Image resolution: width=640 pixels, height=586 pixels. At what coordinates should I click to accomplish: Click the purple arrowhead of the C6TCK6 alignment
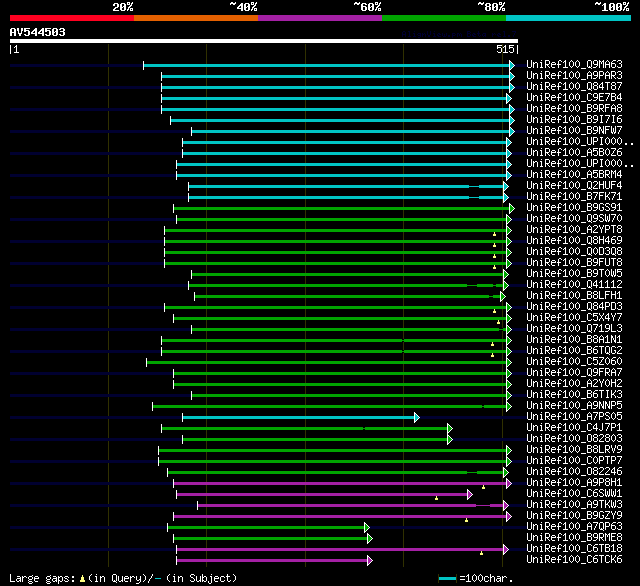(x=370, y=561)
